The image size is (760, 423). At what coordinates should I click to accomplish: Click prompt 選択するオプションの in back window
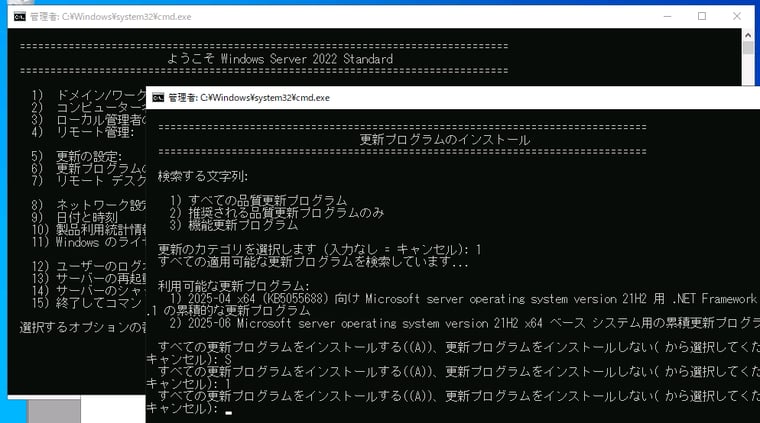point(83,328)
